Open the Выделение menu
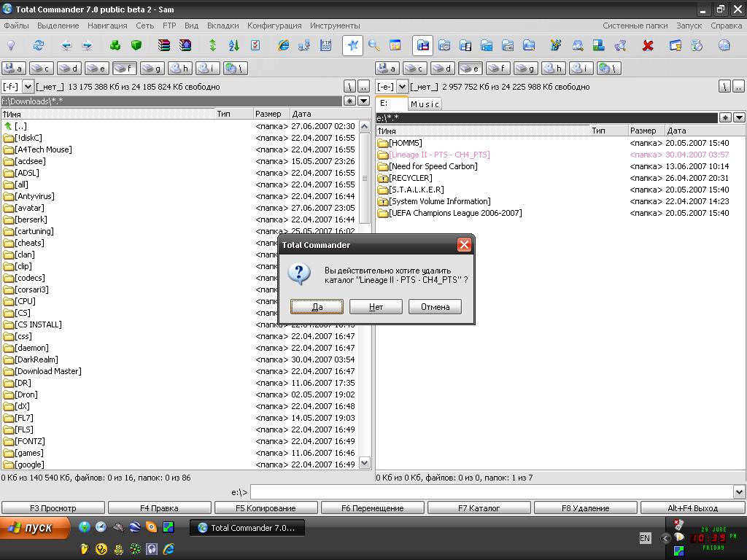This screenshot has height=560, width=747. (58, 26)
